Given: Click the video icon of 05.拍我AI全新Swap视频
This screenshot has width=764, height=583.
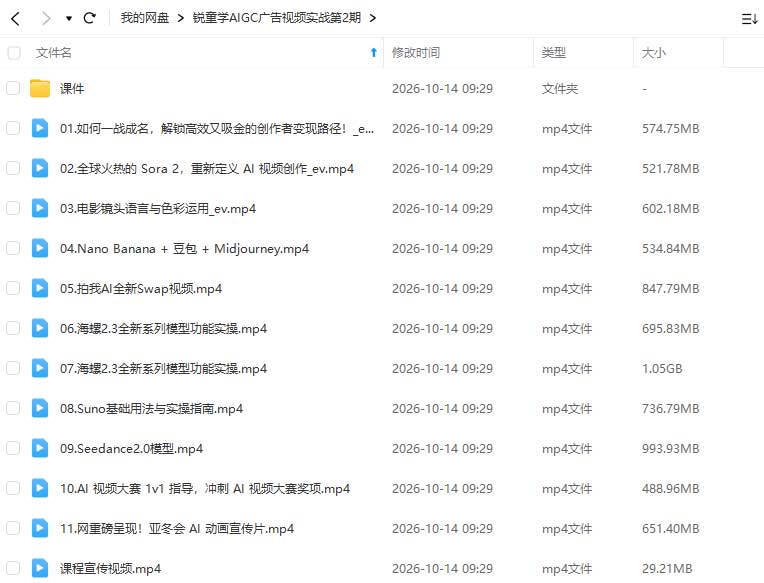Looking at the screenshot, I should [x=40, y=288].
